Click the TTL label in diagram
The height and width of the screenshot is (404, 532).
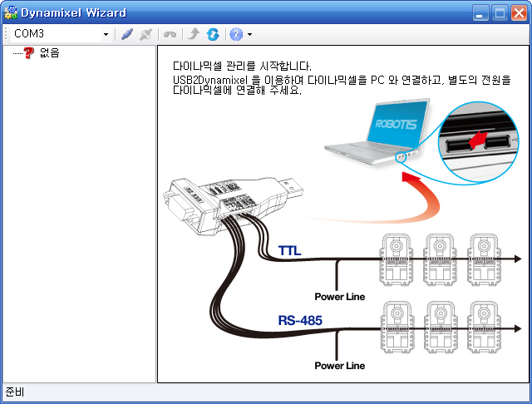coord(289,251)
